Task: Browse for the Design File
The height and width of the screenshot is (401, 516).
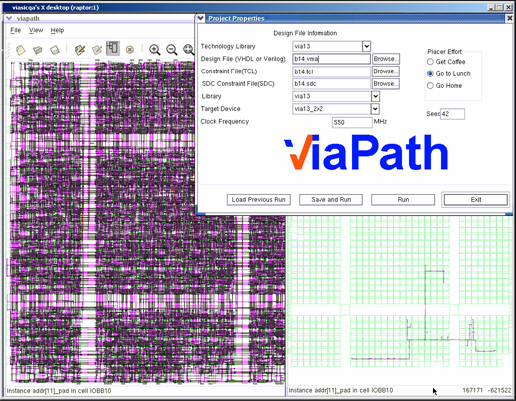Action: [x=386, y=59]
